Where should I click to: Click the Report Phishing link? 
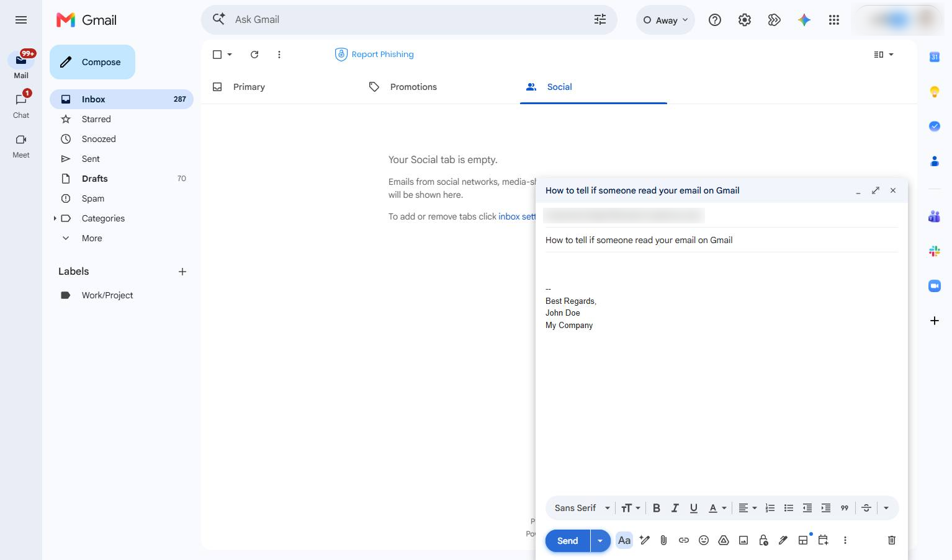[x=375, y=55]
